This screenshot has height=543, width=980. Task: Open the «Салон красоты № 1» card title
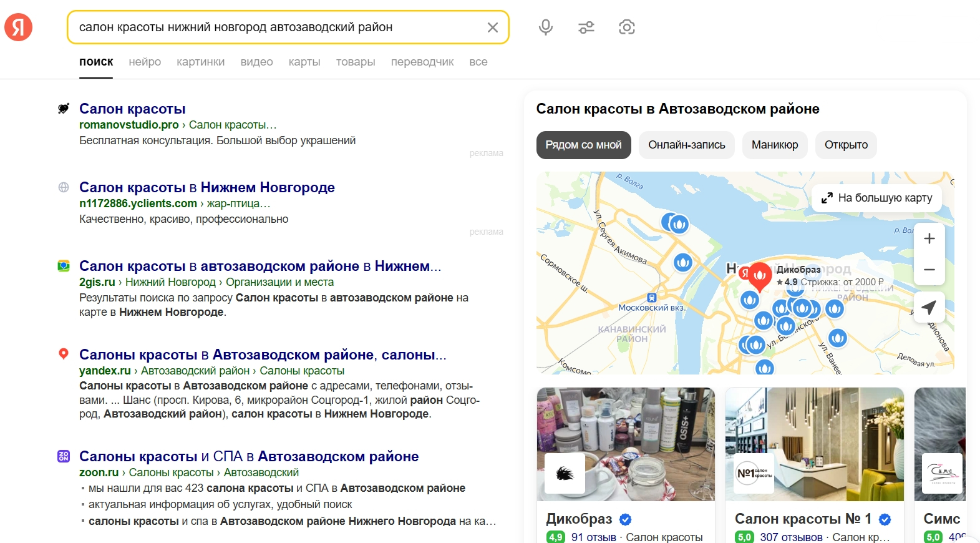point(803,519)
